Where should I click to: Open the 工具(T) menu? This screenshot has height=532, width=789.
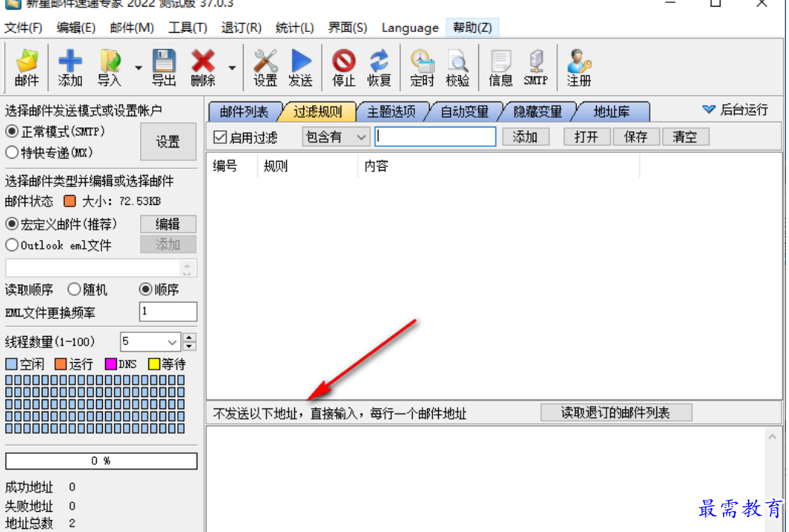pyautogui.click(x=188, y=28)
